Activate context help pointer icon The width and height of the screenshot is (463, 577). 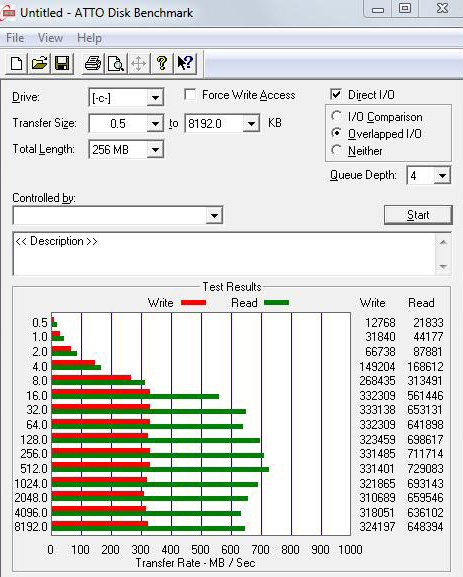click(185, 64)
